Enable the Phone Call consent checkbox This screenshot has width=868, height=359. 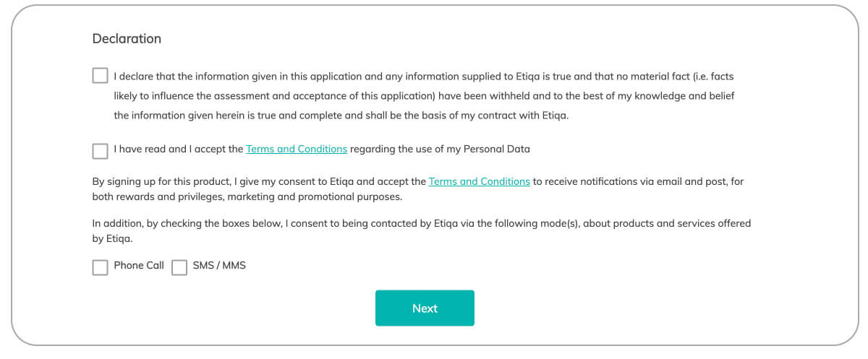pos(100,268)
